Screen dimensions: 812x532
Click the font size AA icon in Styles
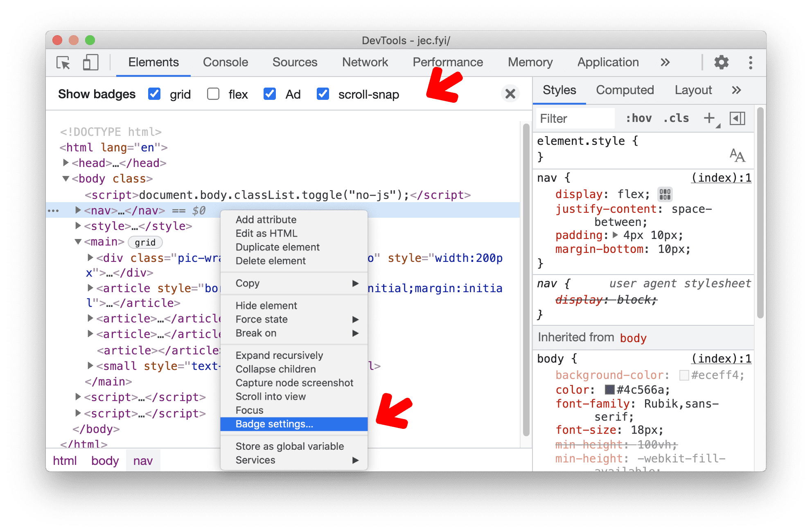click(x=740, y=157)
